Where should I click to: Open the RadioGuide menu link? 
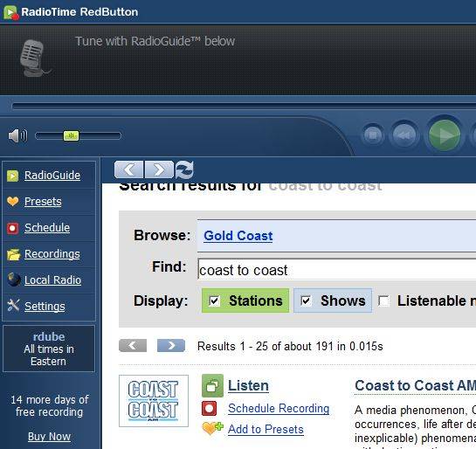click(x=52, y=176)
